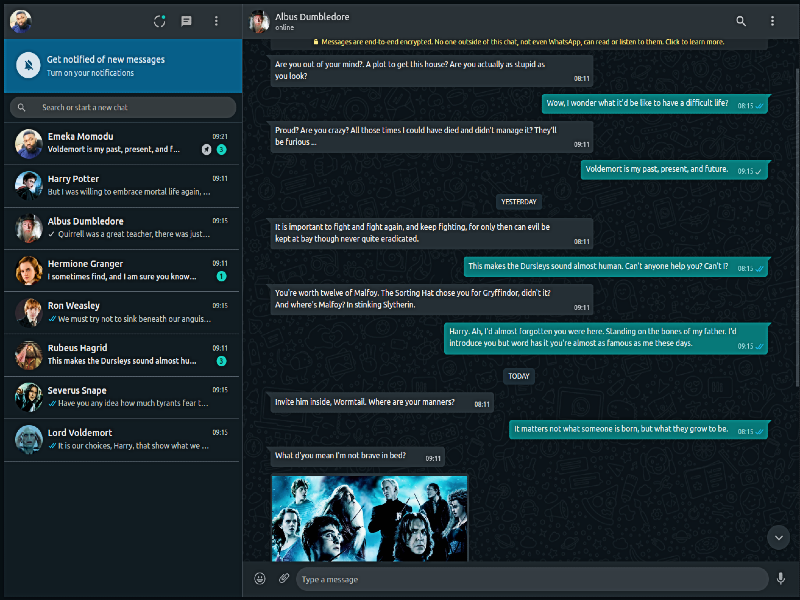Click the unread badge on Emeka Momodu chat

pyautogui.click(x=221, y=149)
